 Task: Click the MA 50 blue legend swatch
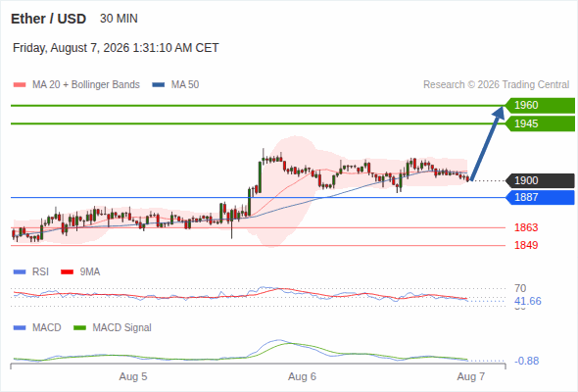point(159,85)
